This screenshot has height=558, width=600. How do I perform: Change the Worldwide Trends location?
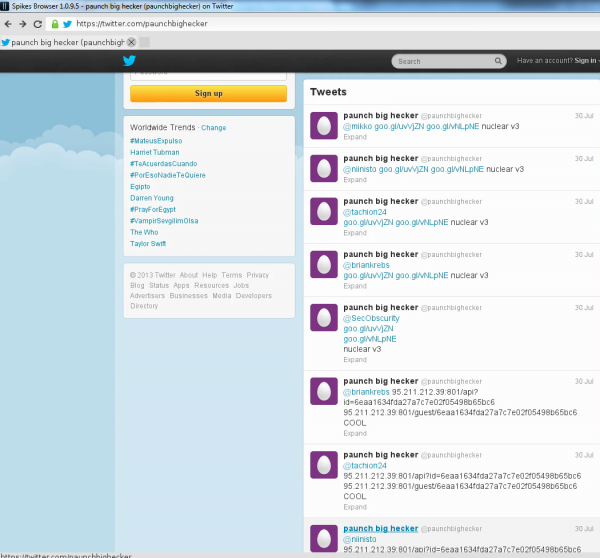(214, 128)
